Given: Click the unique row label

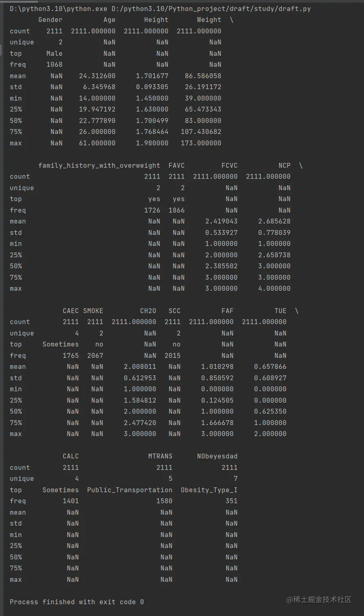Looking at the screenshot, I should (22, 42).
